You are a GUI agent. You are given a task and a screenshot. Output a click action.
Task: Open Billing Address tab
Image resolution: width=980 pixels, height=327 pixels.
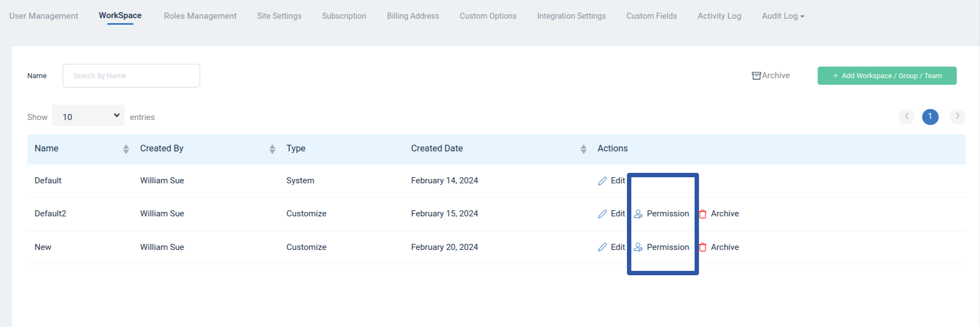413,16
